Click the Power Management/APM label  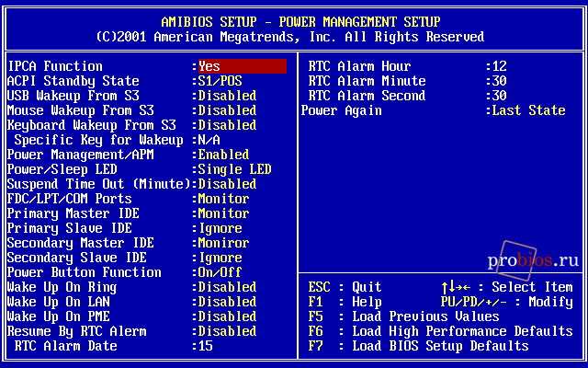(x=81, y=155)
